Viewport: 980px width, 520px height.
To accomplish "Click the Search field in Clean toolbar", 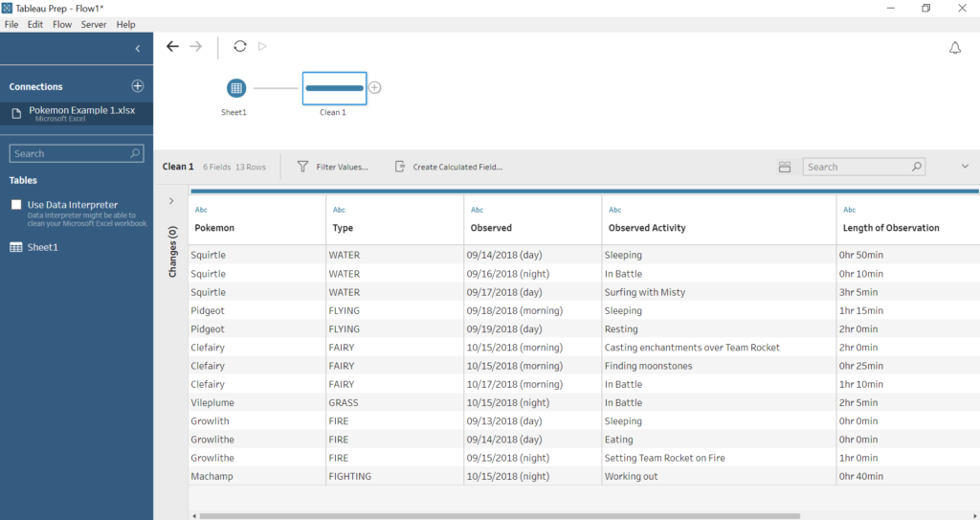I will [856, 167].
